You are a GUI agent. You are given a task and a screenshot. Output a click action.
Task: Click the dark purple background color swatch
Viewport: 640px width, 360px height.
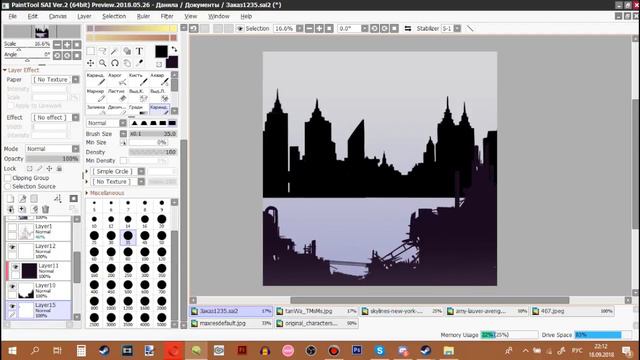[x=173, y=62]
